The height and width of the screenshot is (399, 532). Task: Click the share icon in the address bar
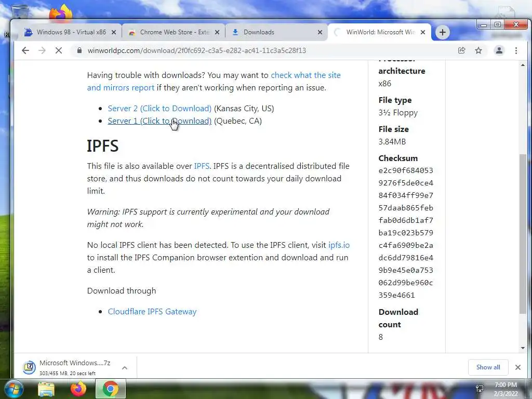coord(461,50)
